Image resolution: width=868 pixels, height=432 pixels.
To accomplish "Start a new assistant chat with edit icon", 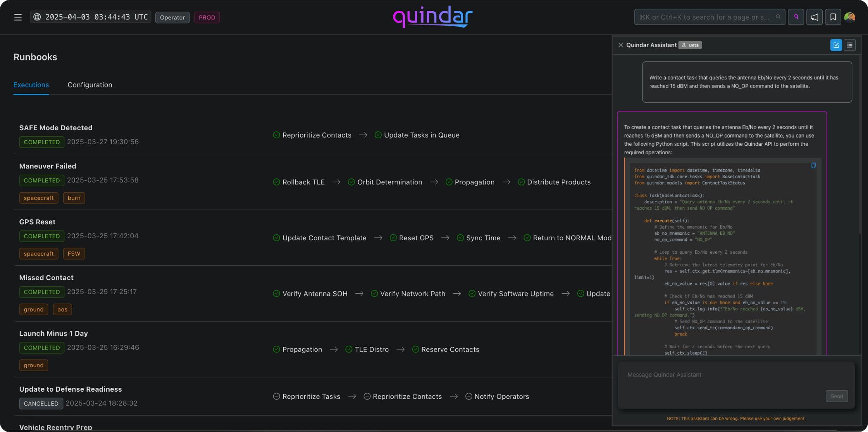I will [836, 45].
